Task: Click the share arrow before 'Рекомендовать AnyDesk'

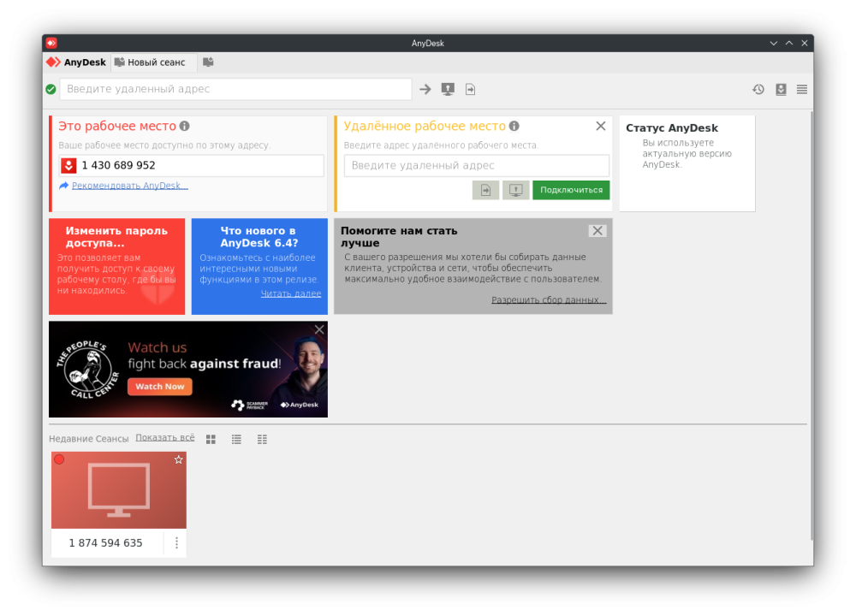Action: (64, 186)
